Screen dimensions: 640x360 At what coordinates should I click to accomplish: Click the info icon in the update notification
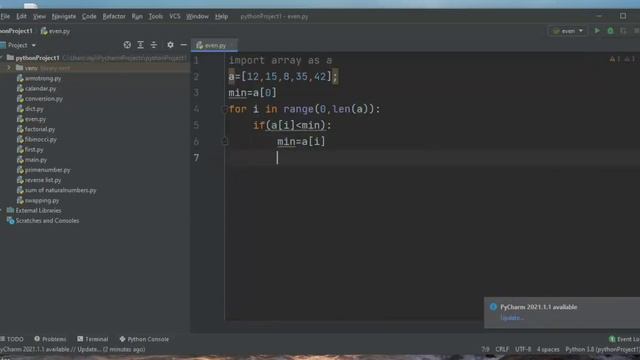click(493, 307)
